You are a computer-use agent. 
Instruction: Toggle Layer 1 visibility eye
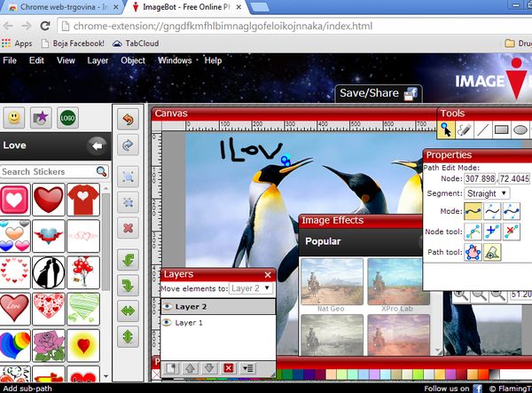point(167,323)
